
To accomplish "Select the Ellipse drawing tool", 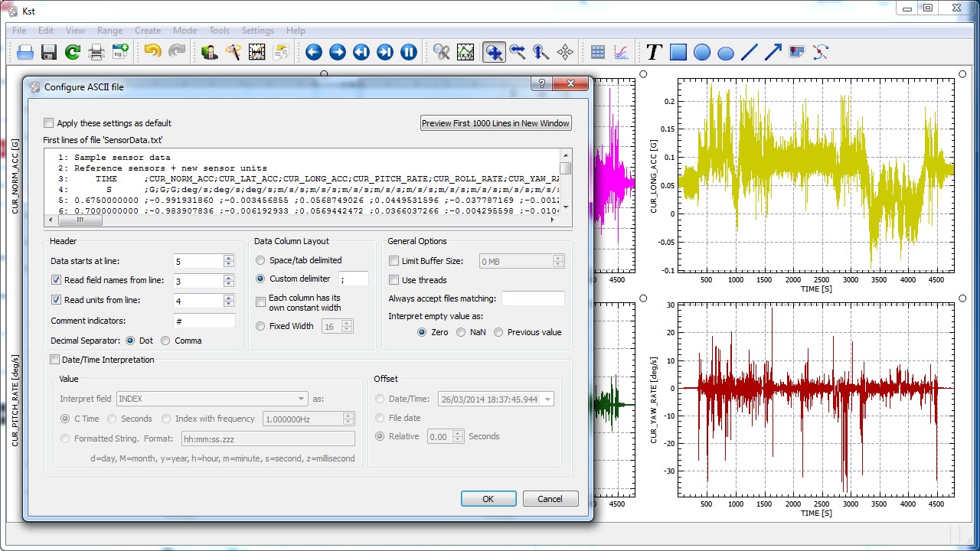I will [725, 52].
